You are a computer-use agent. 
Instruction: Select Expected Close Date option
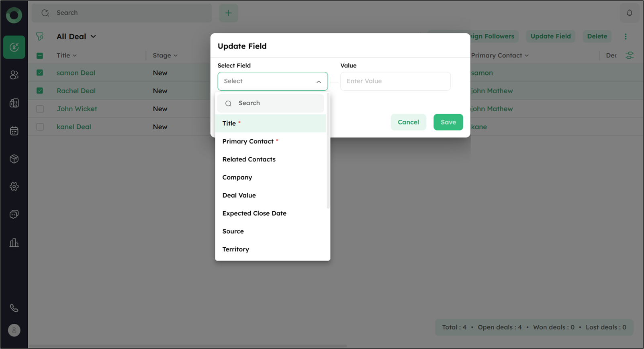tap(254, 214)
